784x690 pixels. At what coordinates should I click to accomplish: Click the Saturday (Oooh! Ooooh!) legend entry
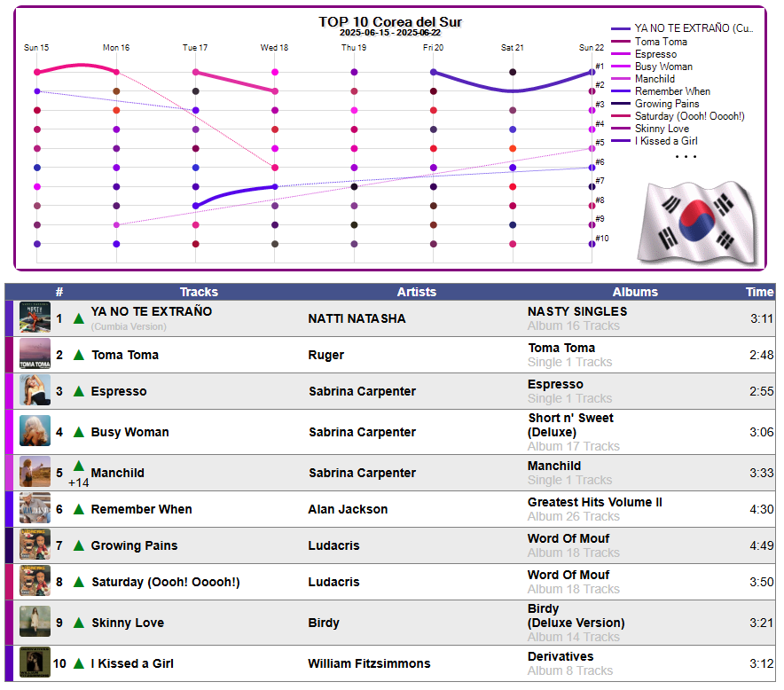(678, 116)
